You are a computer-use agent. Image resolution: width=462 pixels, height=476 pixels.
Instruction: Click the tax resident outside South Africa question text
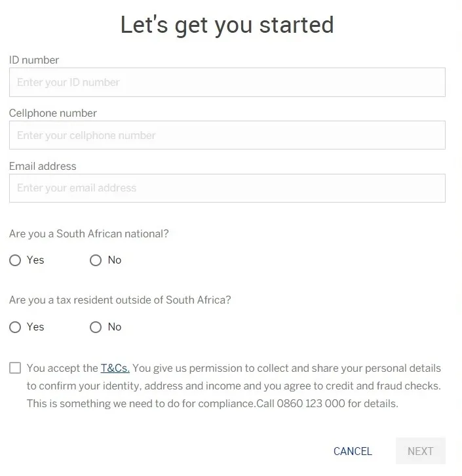click(x=120, y=300)
